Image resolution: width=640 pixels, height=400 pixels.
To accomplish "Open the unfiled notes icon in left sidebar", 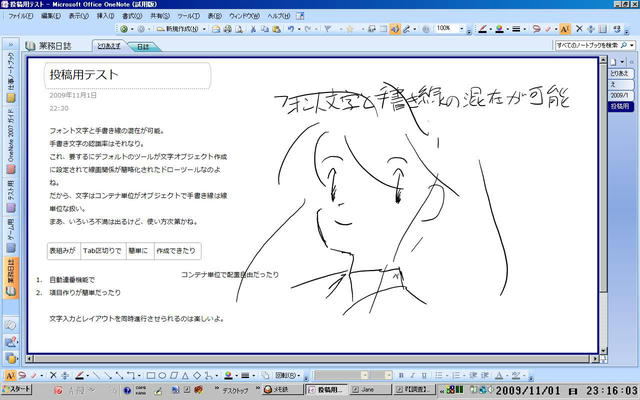I will click(11, 325).
